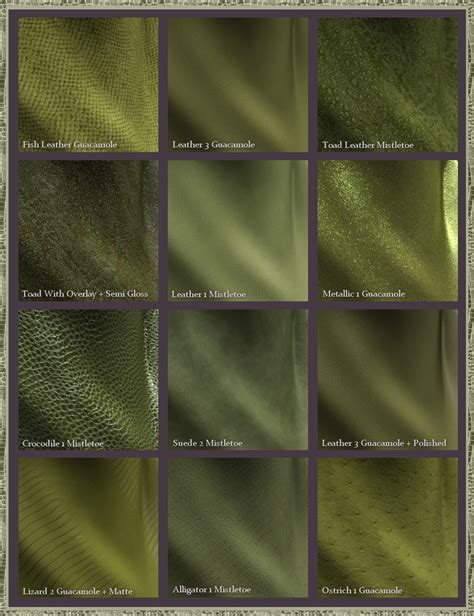Click the 'Leather 3 Guacamole + Polished' caption
474x616 pixels.
pyautogui.click(x=384, y=443)
